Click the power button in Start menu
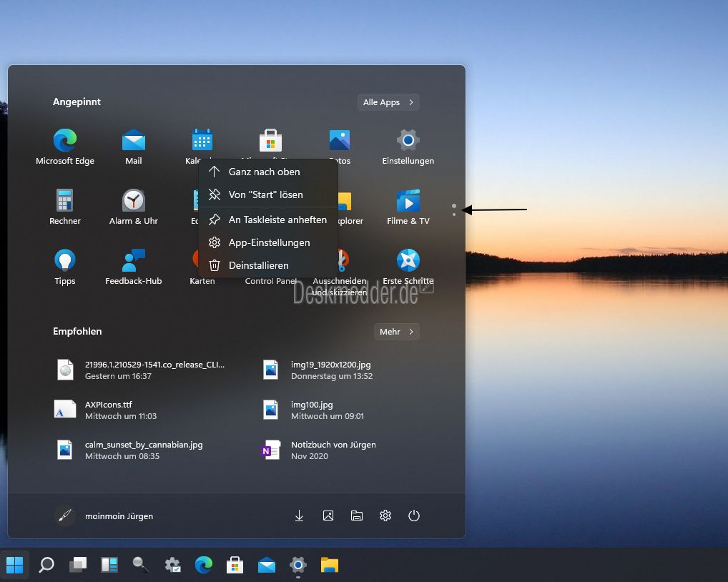Image resolution: width=728 pixels, height=582 pixels. coord(413,516)
